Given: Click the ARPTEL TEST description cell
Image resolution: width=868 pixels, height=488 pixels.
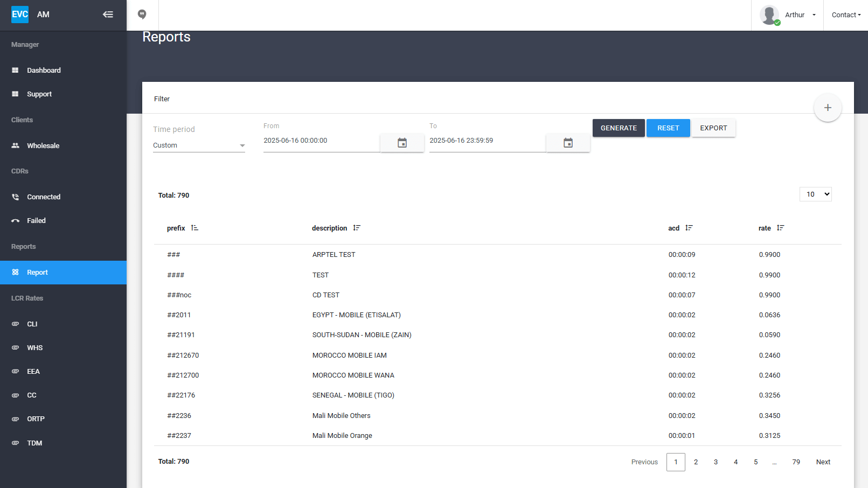Looking at the screenshot, I should [x=334, y=255].
